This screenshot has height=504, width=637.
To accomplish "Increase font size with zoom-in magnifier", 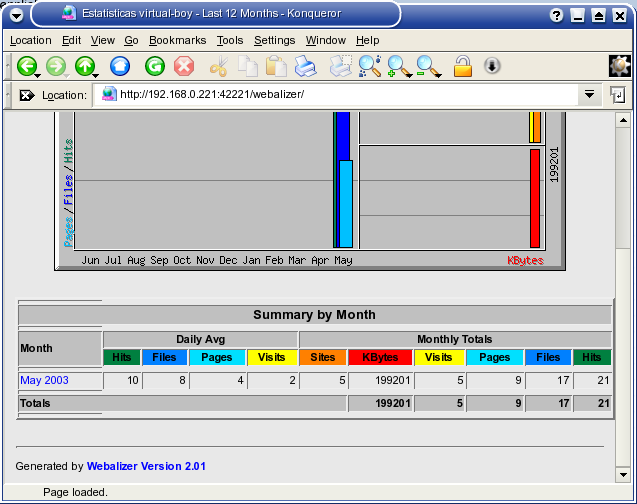I will click(x=396, y=66).
